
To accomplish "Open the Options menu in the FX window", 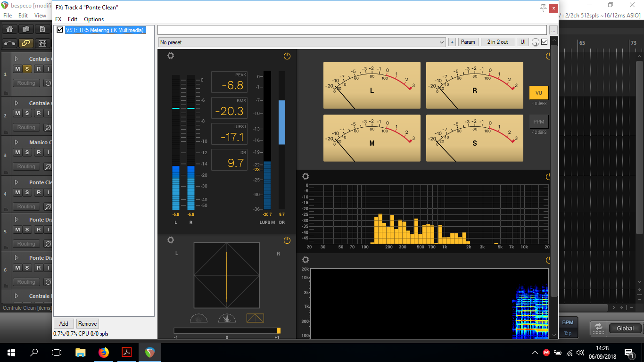I will [94, 19].
